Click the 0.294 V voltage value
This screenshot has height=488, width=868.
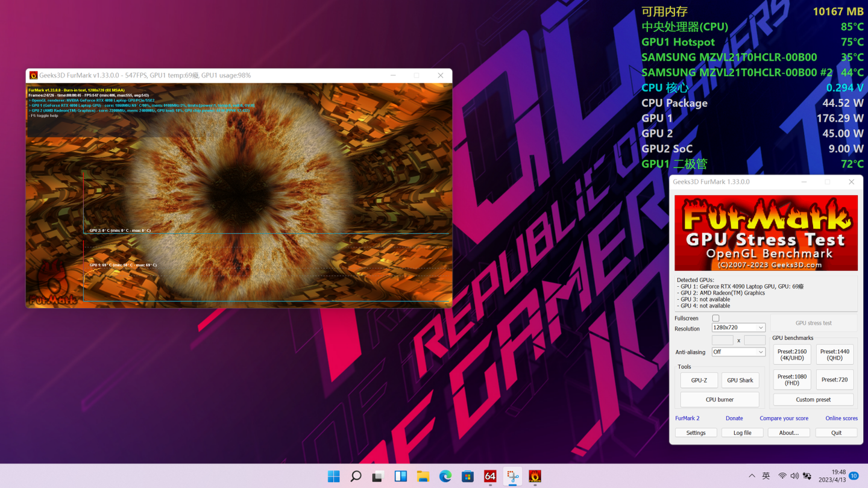pyautogui.click(x=844, y=87)
